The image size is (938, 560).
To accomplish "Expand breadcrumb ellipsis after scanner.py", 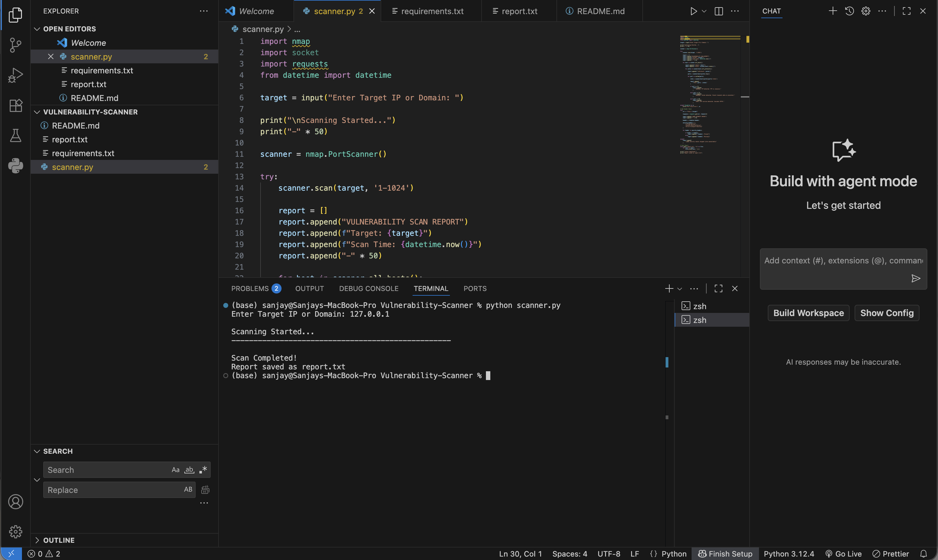I will (297, 29).
